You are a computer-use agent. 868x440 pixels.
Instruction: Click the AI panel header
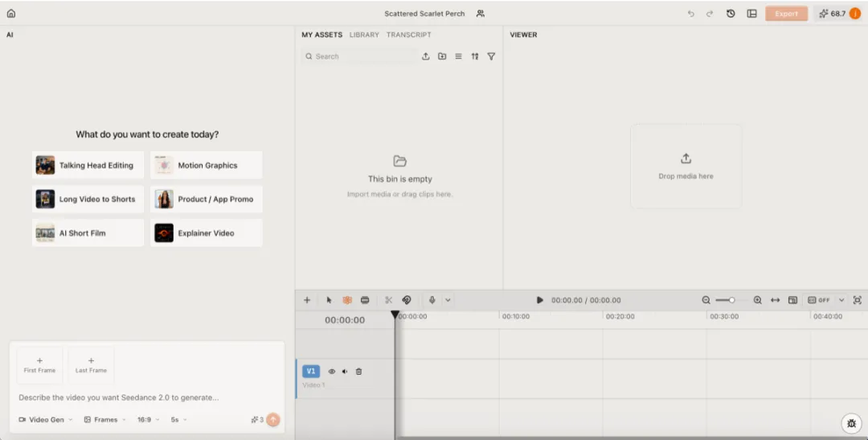pyautogui.click(x=10, y=35)
